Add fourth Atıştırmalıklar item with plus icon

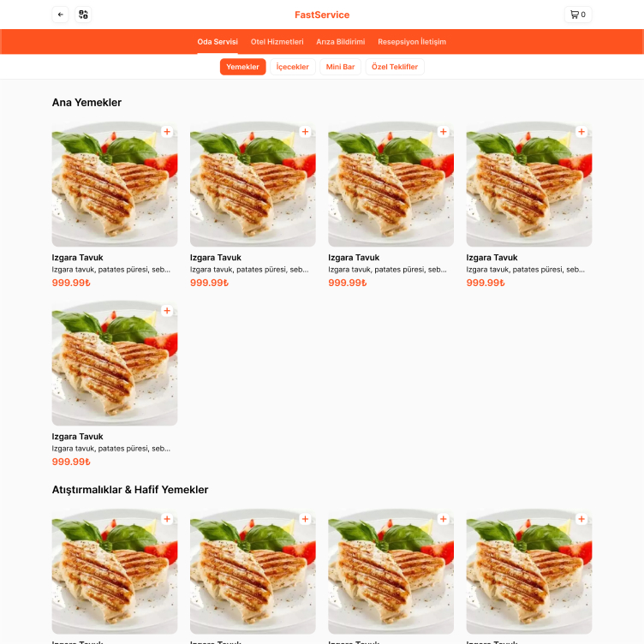(x=581, y=519)
